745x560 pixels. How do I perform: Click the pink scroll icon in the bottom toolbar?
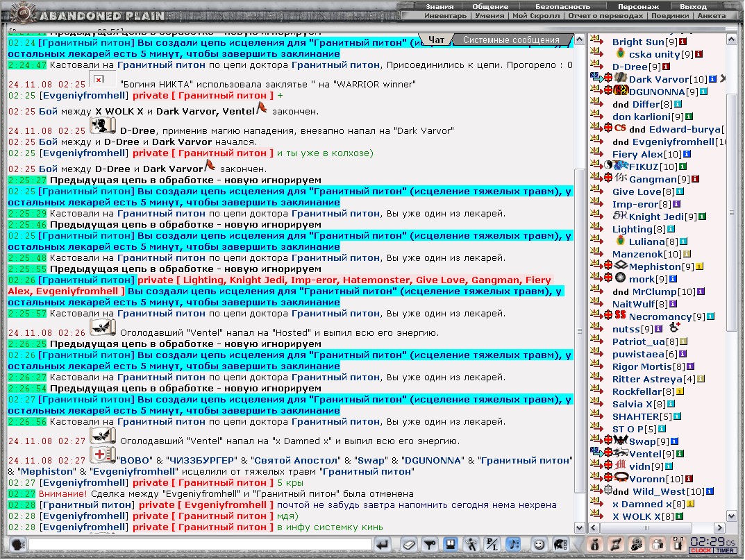pyautogui.click(x=615, y=544)
